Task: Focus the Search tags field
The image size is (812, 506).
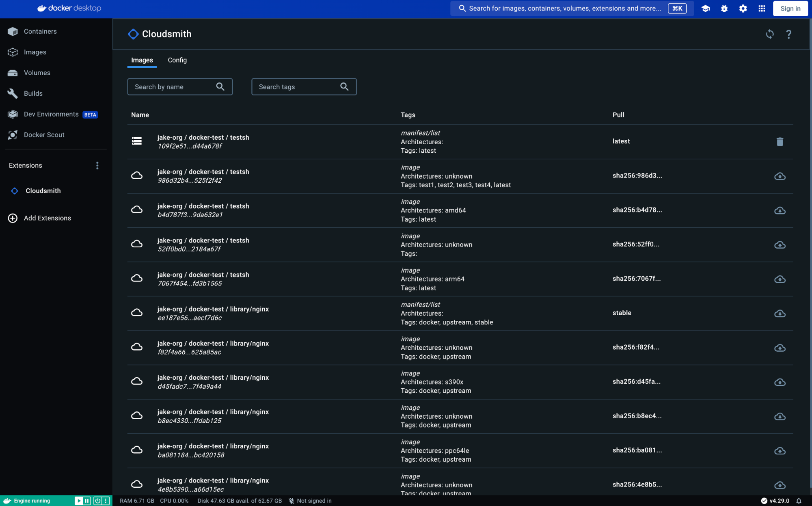Action: 304,86
